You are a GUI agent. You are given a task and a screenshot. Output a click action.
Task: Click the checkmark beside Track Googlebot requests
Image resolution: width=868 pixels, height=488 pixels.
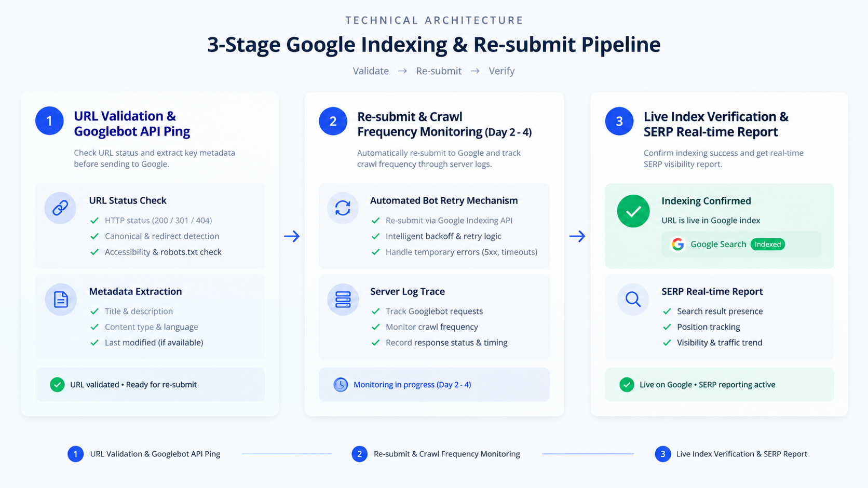coord(375,311)
